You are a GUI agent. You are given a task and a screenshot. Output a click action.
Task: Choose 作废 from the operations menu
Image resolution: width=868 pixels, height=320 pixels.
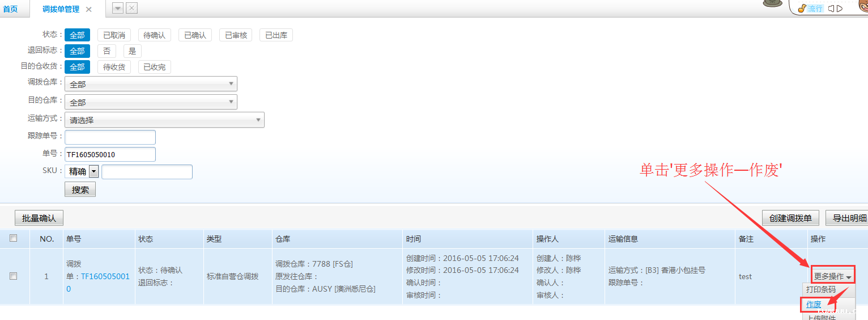tap(814, 305)
